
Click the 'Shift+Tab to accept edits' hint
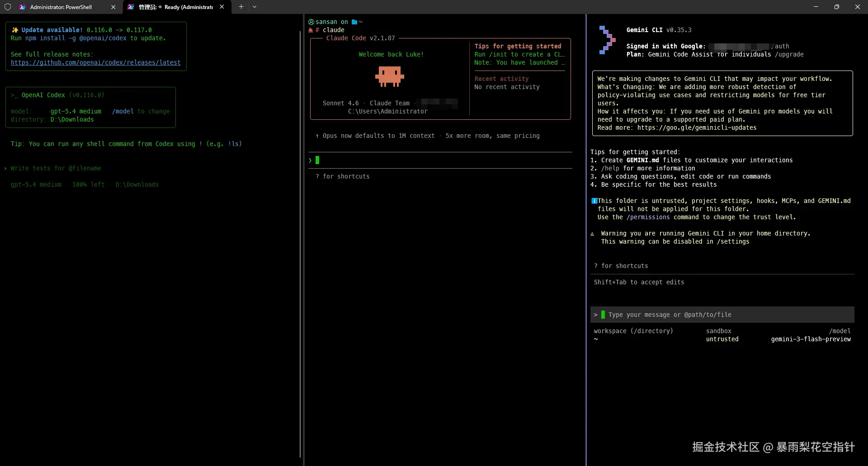tap(639, 282)
